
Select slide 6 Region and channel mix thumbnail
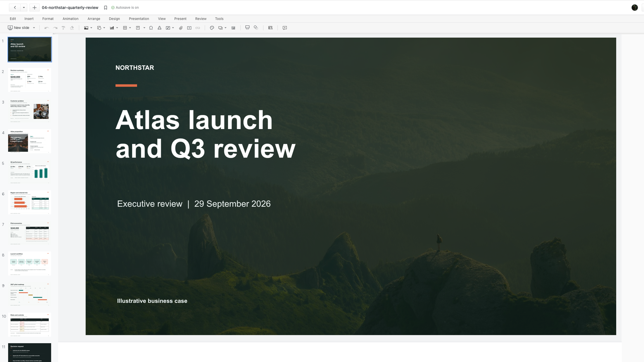(x=30, y=202)
